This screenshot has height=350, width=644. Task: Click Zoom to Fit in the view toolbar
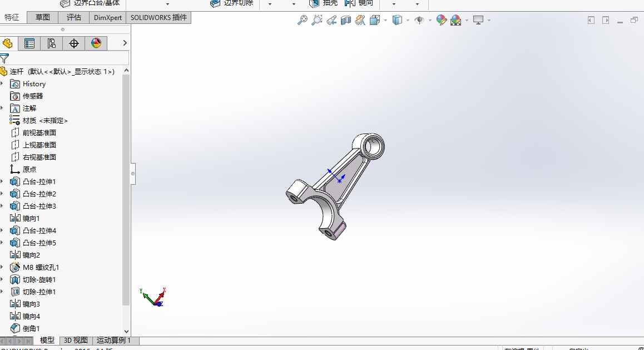(x=303, y=20)
